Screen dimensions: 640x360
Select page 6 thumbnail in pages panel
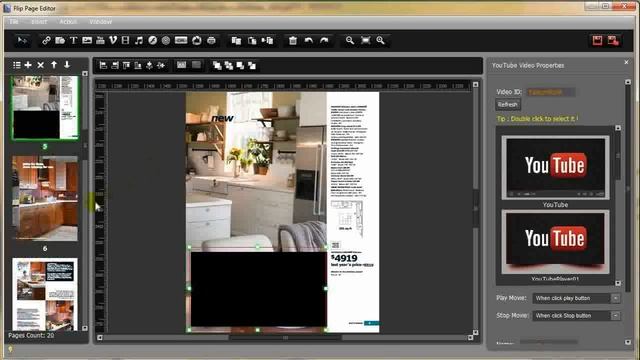45,198
